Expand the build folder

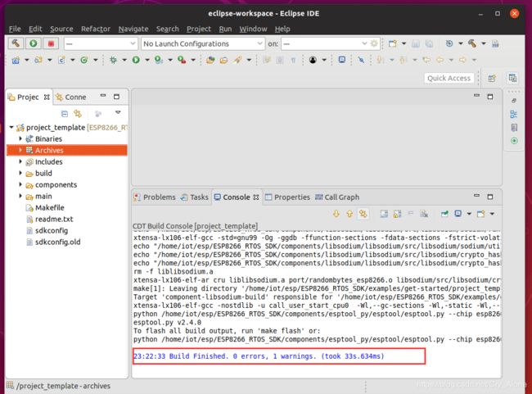pos(20,173)
